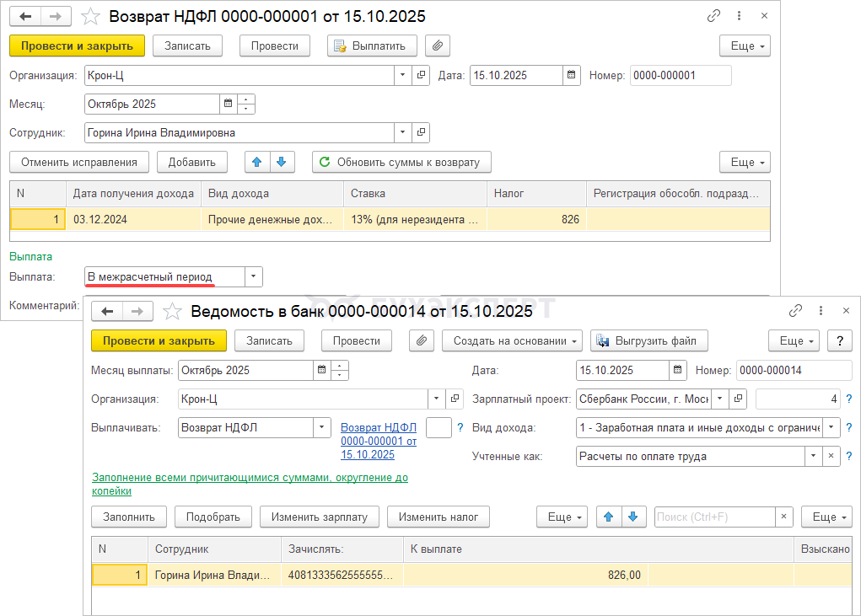The height and width of the screenshot is (616, 861).
Task: Expand Выплачивать Возврат НДФЛ dropdown
Action: (322, 427)
